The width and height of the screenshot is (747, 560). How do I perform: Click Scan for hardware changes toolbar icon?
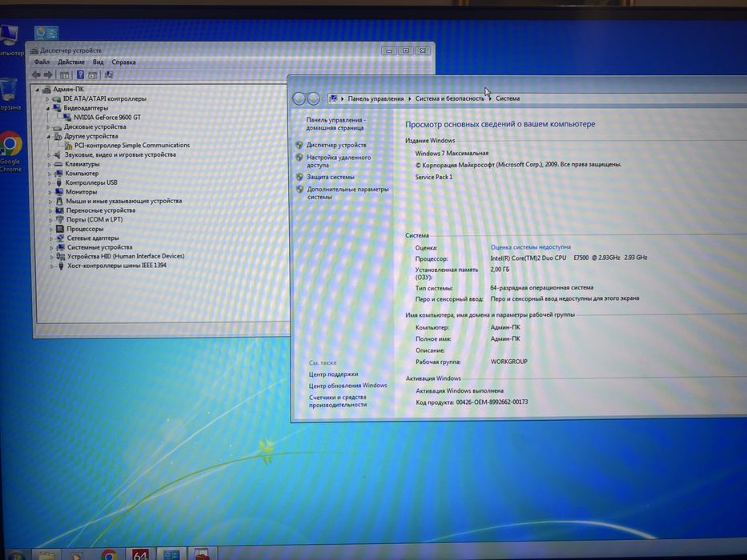coord(109,74)
